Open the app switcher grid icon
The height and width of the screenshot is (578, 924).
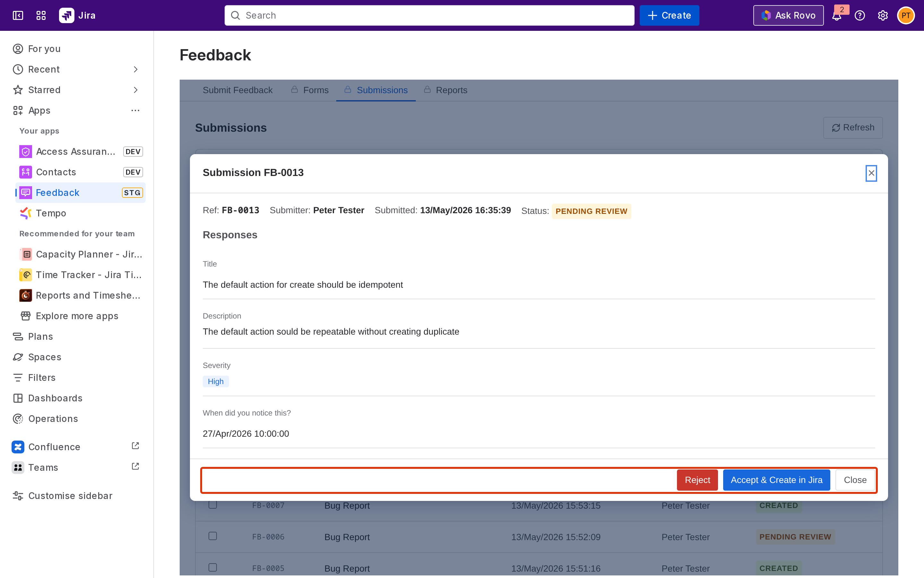(x=41, y=15)
